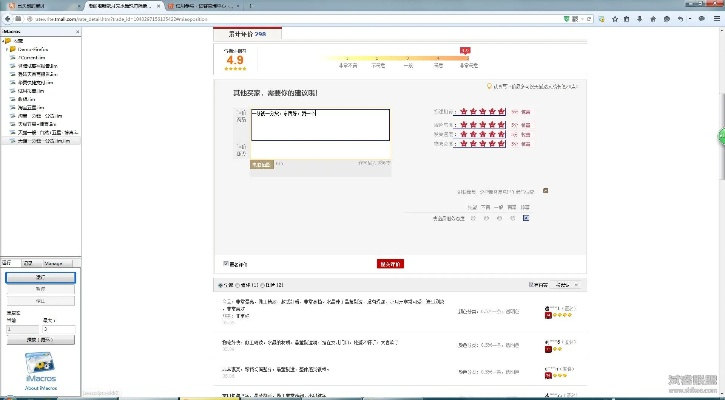Click the fifth star in first rating row

coord(501,110)
